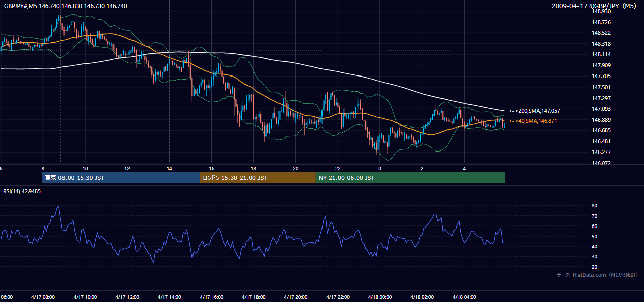Select the 東京 08:00-15:30 JST session bar
Screen dimensions: 644x302
[121, 178]
